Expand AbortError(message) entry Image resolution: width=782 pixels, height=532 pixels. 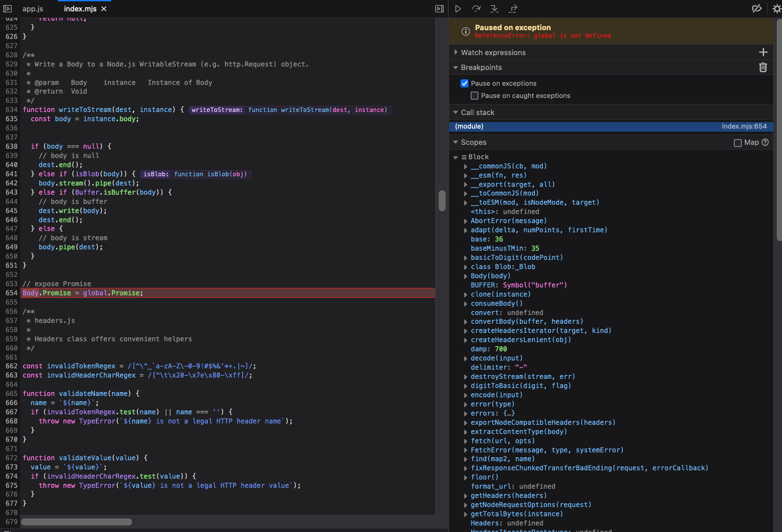465,221
